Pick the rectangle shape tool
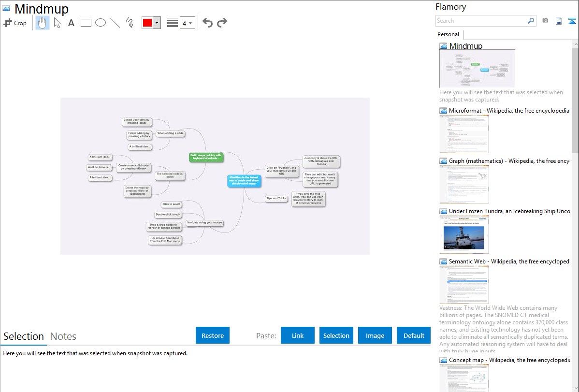The height and width of the screenshot is (392, 579). (x=86, y=23)
